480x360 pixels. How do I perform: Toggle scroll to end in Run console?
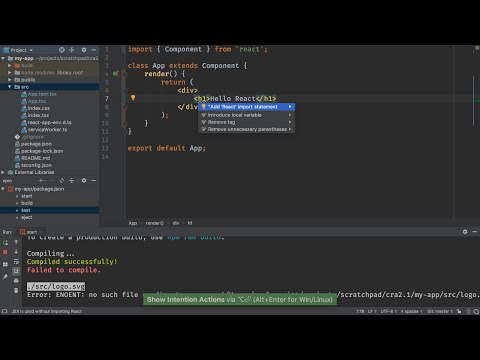[x=16, y=271]
